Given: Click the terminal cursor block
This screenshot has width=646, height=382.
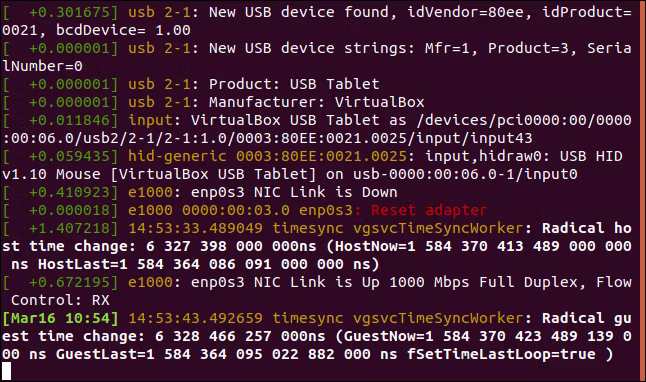Looking at the screenshot, I should point(7,371).
